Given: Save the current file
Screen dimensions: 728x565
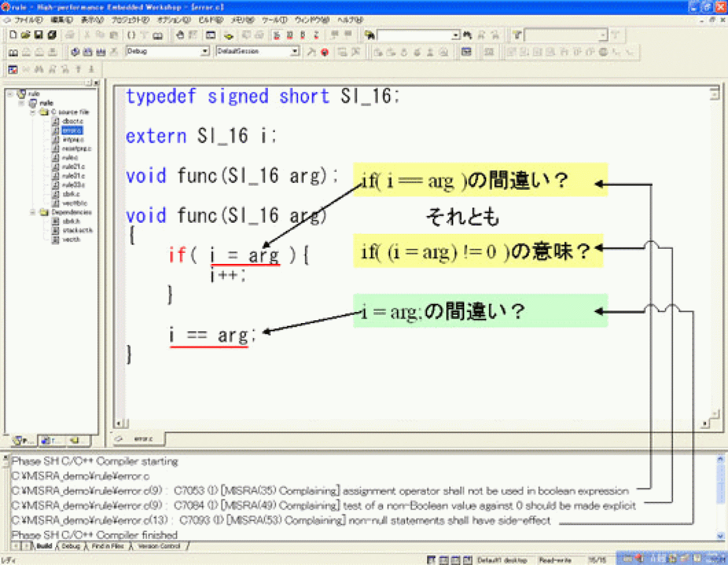Looking at the screenshot, I should 37,35.
